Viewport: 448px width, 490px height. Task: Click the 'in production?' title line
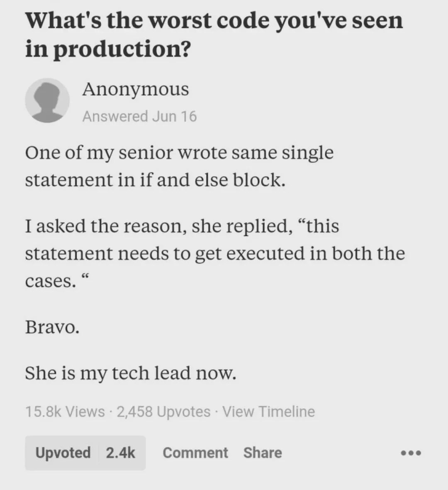(108, 49)
